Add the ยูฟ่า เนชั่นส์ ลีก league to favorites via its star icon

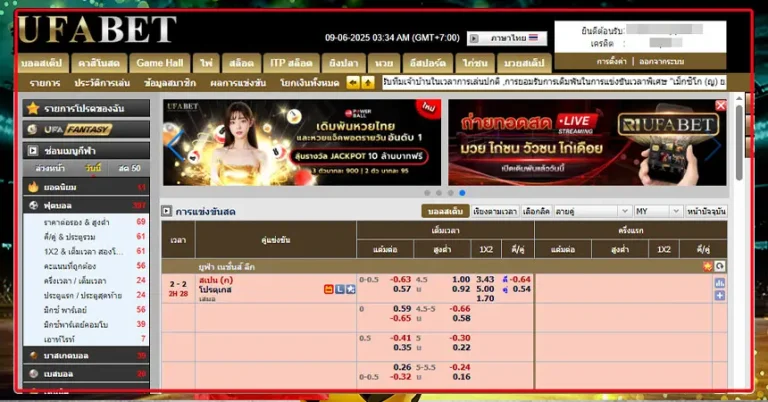tap(707, 266)
